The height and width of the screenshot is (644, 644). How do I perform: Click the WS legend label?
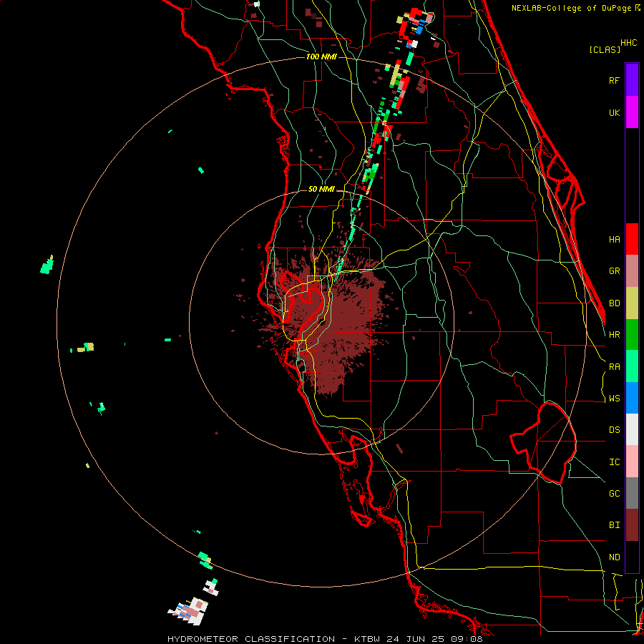(x=614, y=399)
